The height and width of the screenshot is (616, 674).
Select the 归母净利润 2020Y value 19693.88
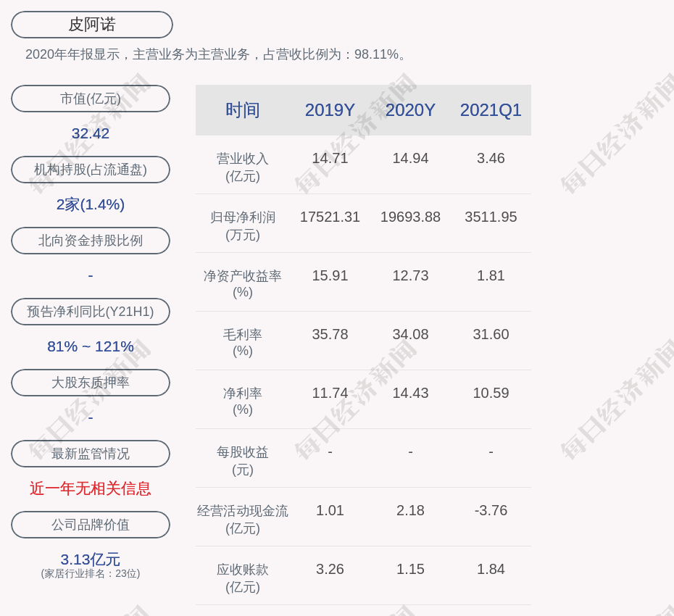[x=410, y=217]
